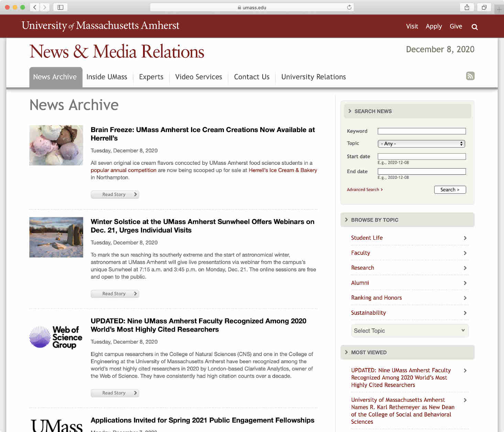Viewport: 504px width, 432px height.
Task: Open the University Relations tab
Action: 314,77
